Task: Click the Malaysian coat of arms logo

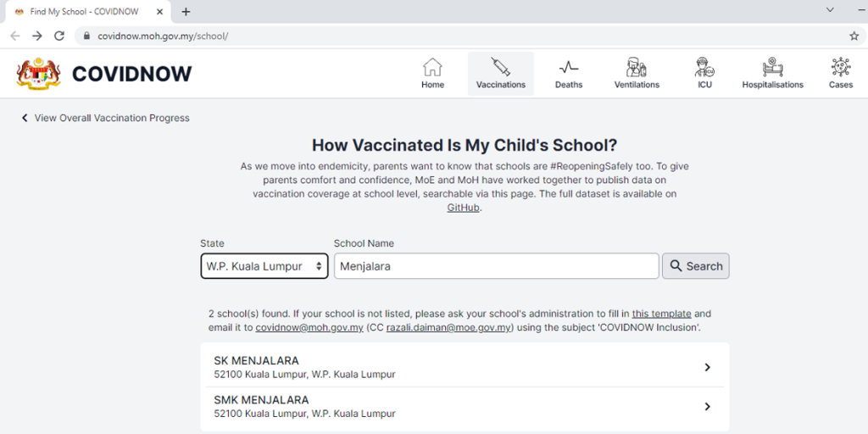Action: 38,74
